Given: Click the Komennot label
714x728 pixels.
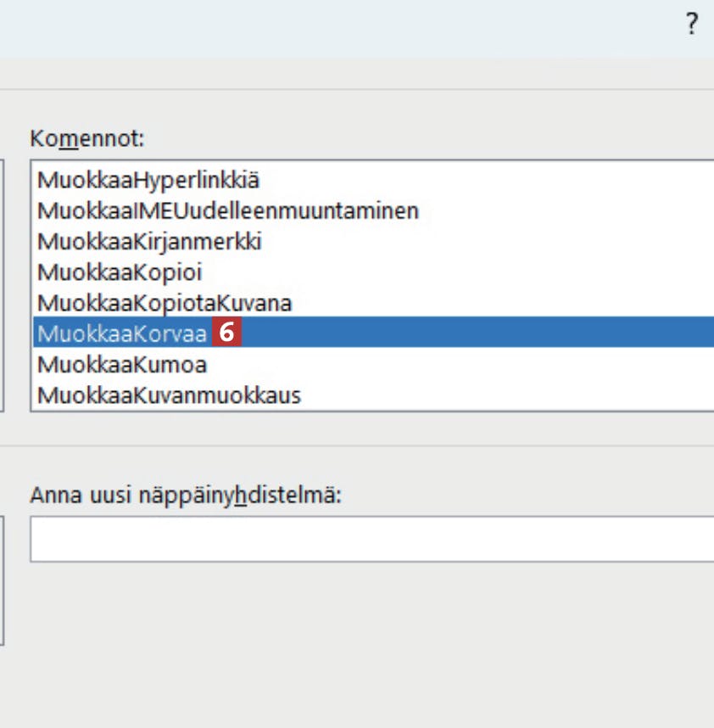Looking at the screenshot, I should [x=86, y=138].
